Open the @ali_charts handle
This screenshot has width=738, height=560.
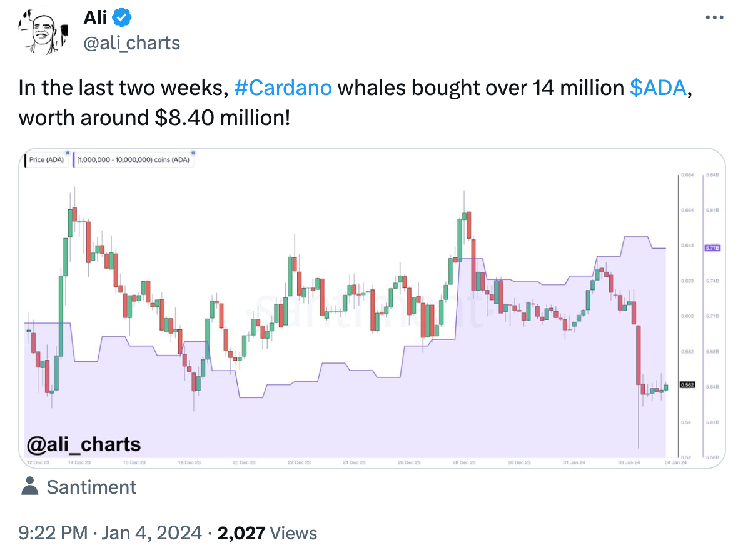[132, 43]
